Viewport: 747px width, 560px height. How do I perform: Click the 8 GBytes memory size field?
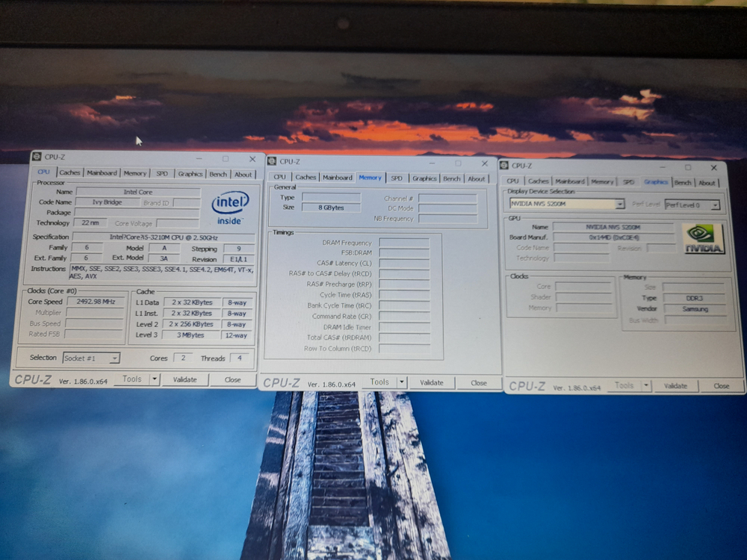tap(331, 208)
